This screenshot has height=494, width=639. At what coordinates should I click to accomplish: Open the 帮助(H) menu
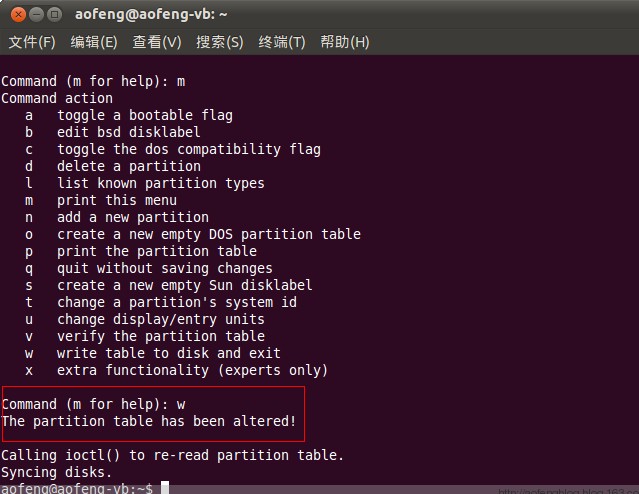(x=345, y=42)
